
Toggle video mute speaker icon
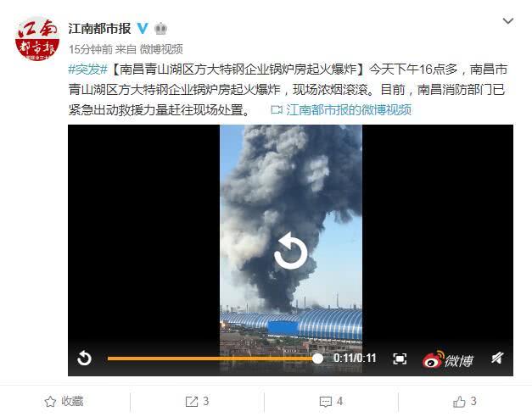[x=497, y=358]
